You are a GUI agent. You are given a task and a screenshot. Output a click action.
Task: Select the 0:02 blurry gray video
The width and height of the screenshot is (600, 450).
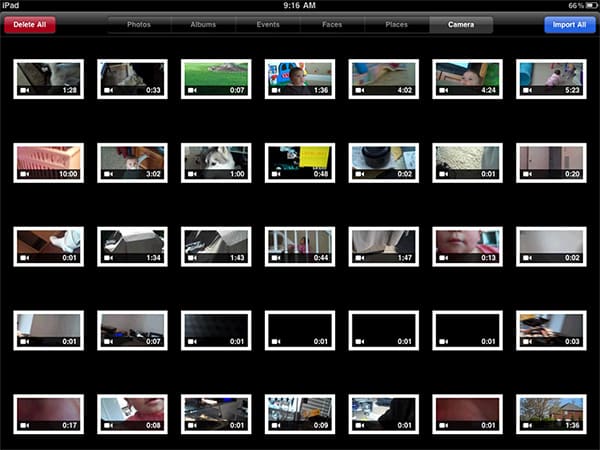[551, 247]
